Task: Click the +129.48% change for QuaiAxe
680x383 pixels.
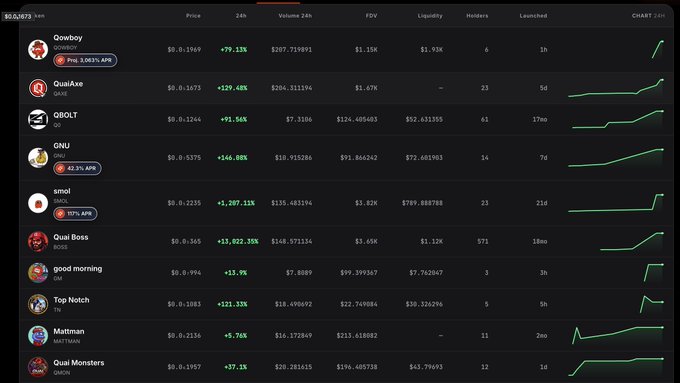Action: point(232,88)
